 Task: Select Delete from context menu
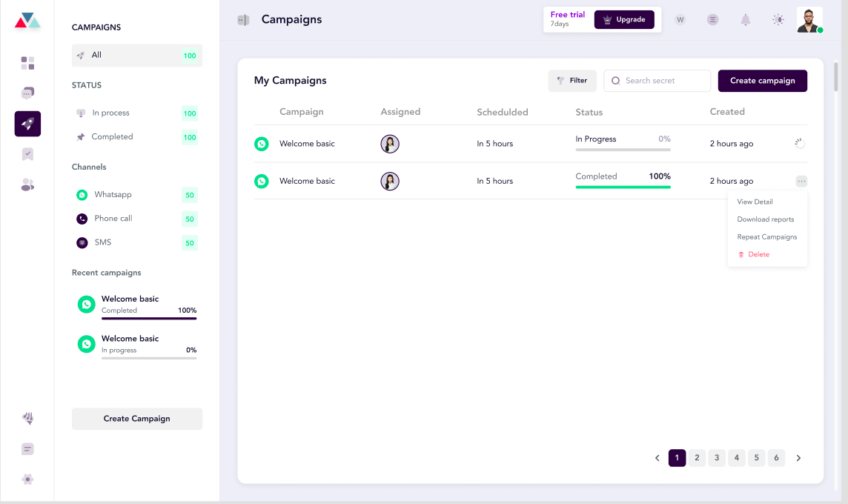754,254
